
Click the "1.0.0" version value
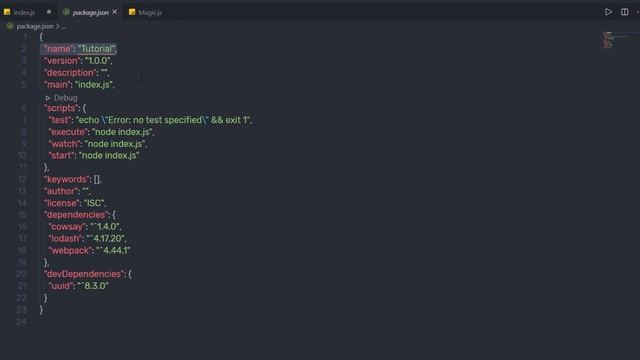[x=98, y=61]
